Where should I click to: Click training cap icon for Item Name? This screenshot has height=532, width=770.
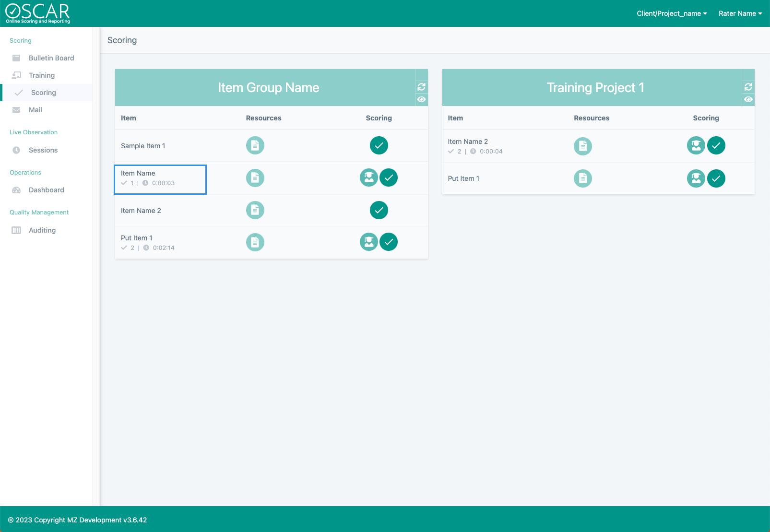tap(368, 177)
